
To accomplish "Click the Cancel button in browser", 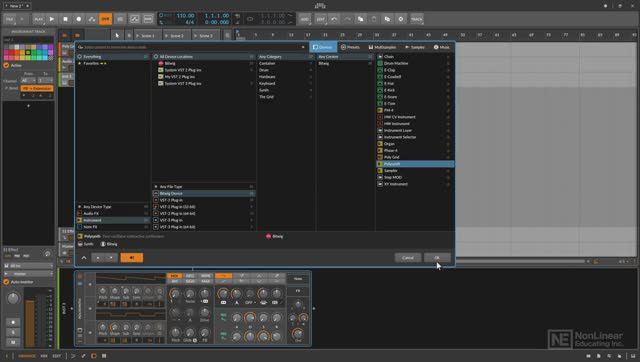I will [408, 258].
